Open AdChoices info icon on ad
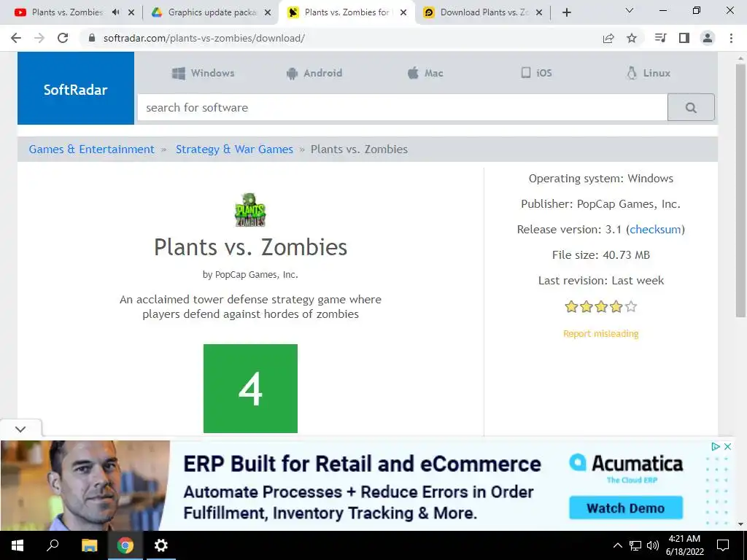Image resolution: width=747 pixels, height=560 pixels. (716, 447)
